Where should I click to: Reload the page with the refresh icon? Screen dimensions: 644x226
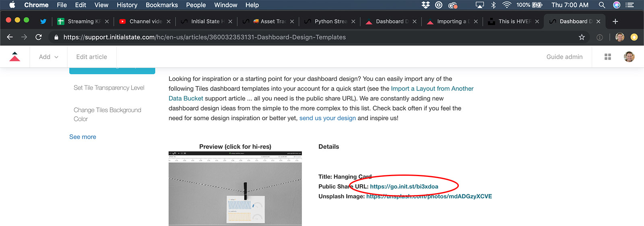(39, 37)
